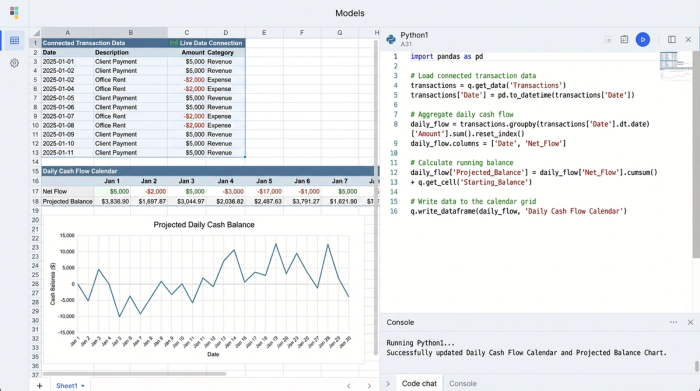Go to next sheet with right arrow
700x391 pixels.
click(x=369, y=386)
